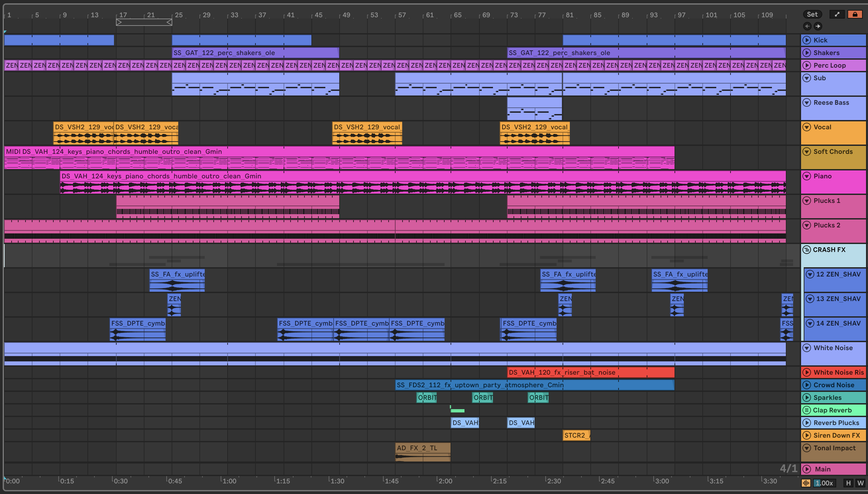
Task: Click bar 81 in the beat ruler
Action: [570, 15]
